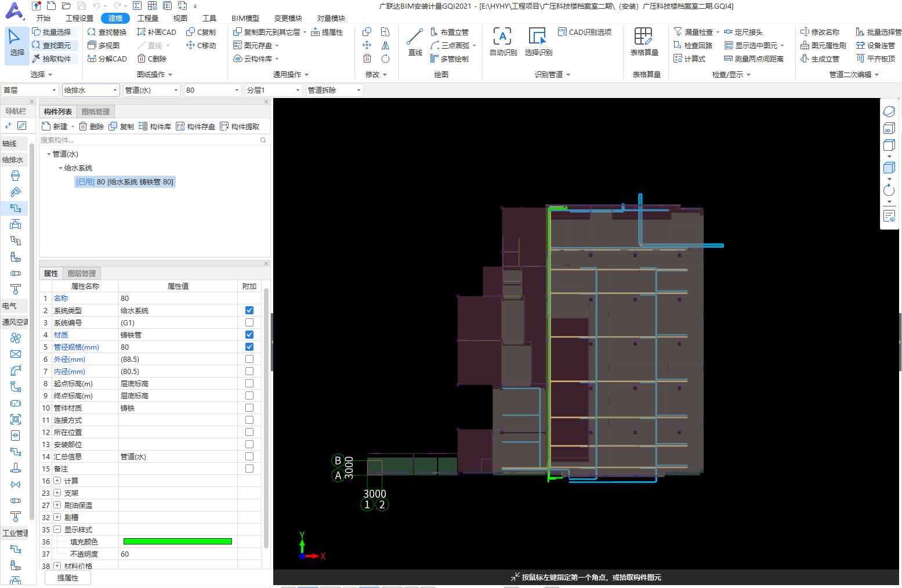
Task: Click 定尺接头 joint tool
Action: click(x=744, y=32)
